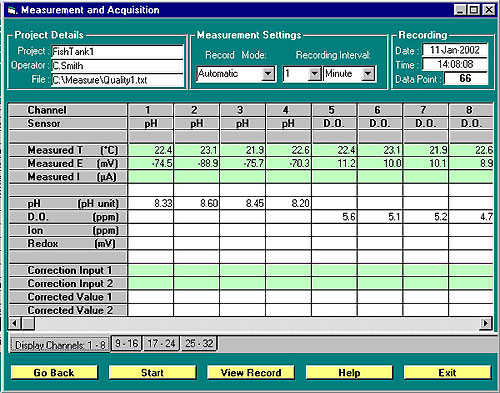Screen dimensions: 500x393
Task: Click the 5.6 D.O. ppm cell
Action: pos(334,217)
